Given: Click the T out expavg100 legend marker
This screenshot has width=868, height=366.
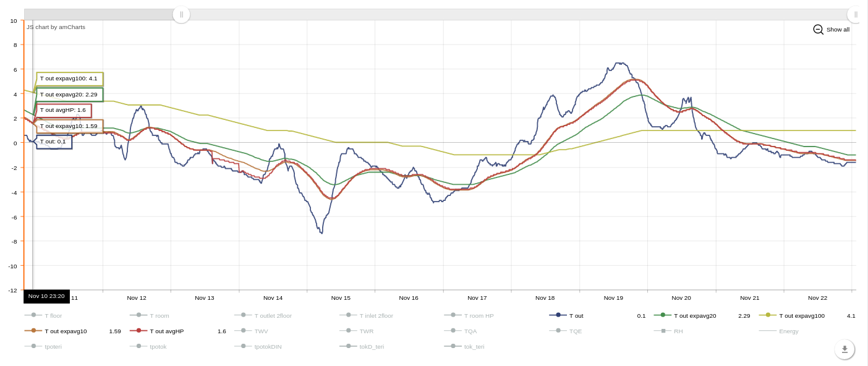Looking at the screenshot, I should click(768, 315).
